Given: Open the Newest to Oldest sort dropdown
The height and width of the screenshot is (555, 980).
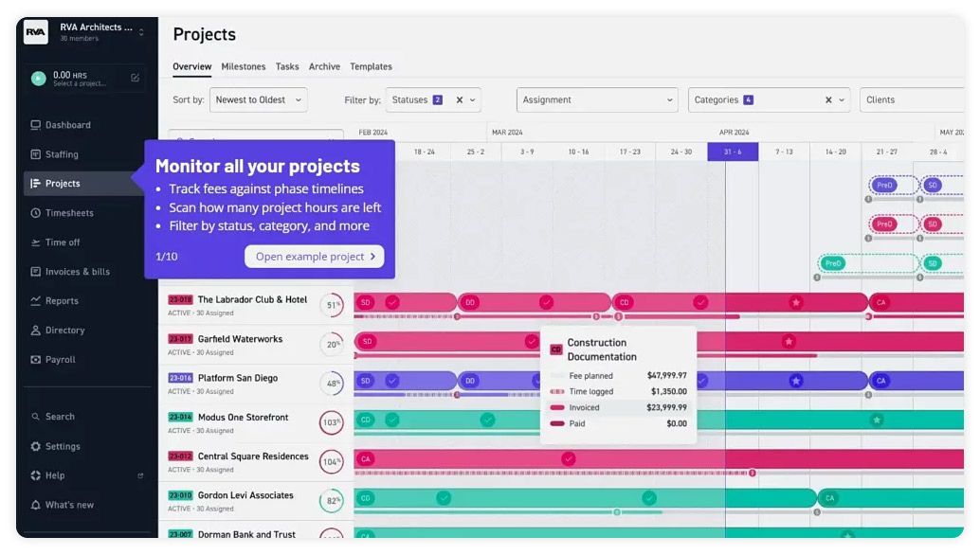Looking at the screenshot, I should pos(257,99).
